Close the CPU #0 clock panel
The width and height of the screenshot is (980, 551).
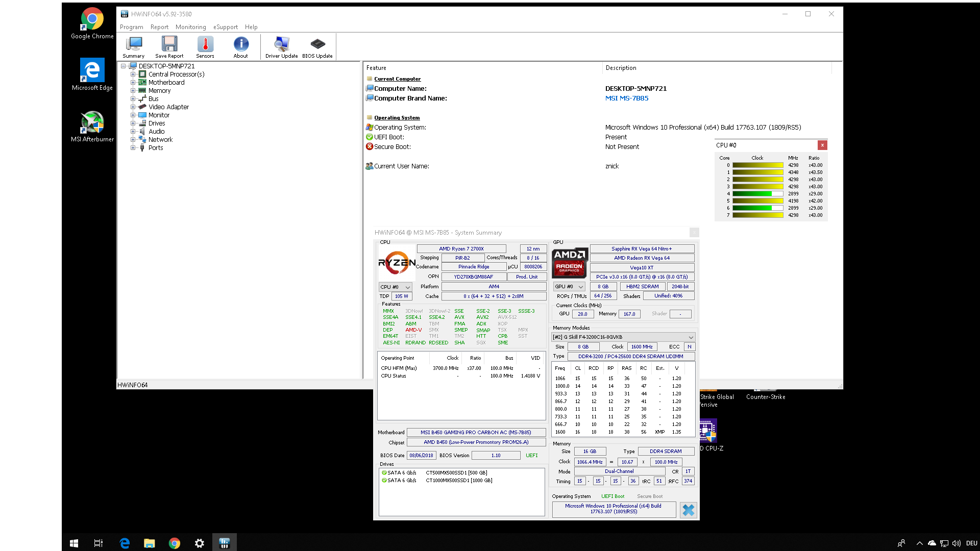[x=822, y=145]
